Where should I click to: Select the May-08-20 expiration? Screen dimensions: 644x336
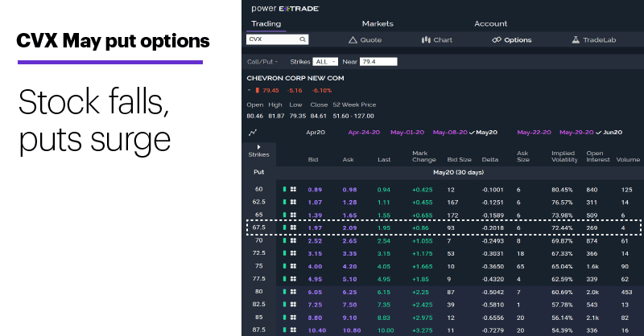click(x=450, y=132)
